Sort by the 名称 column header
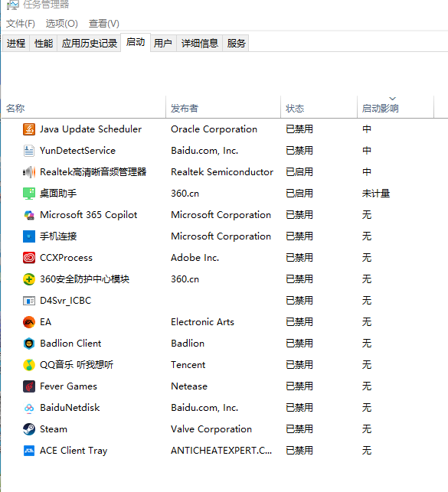 [83, 107]
